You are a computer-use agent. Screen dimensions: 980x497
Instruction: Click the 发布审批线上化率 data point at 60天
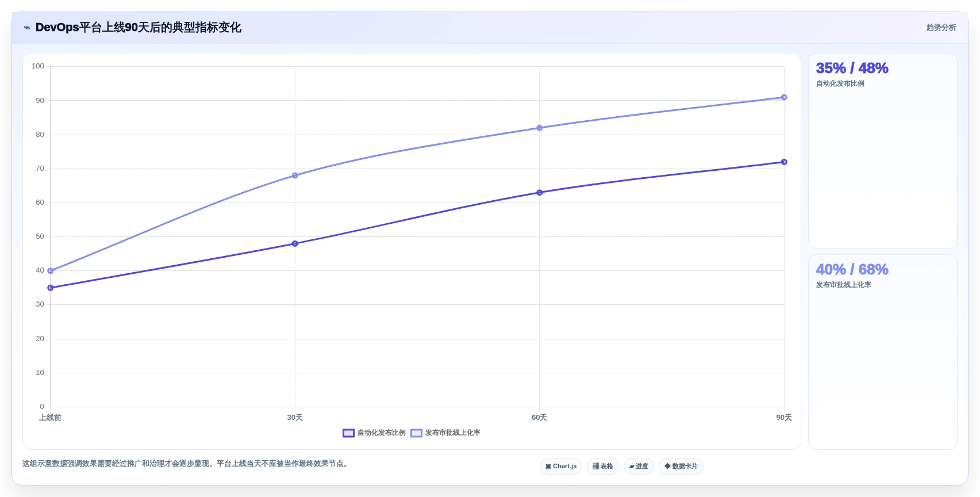click(x=539, y=128)
